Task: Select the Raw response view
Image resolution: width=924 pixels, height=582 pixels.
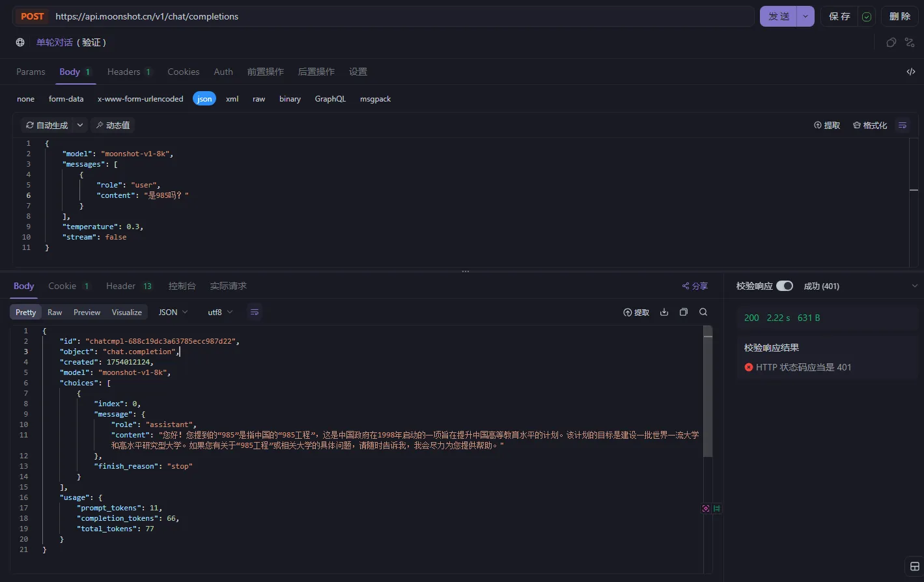Action: click(55, 312)
